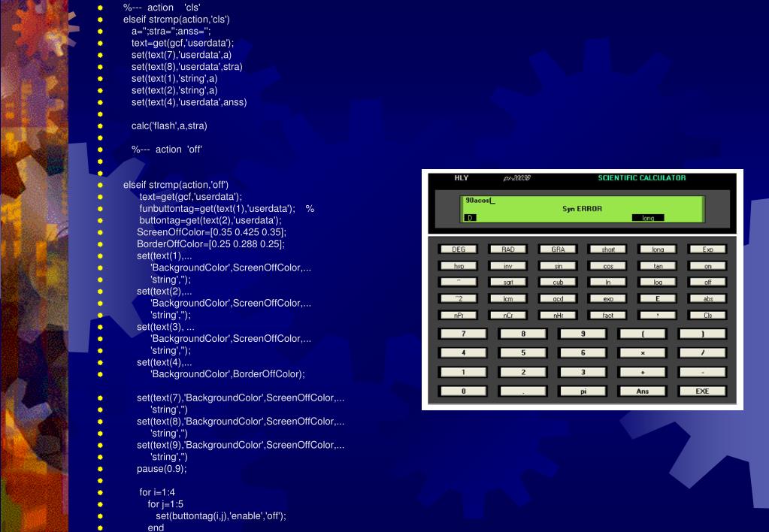Click the SCIENTIFIC CALCULATOR title text
The image size is (769, 532).
(x=641, y=178)
